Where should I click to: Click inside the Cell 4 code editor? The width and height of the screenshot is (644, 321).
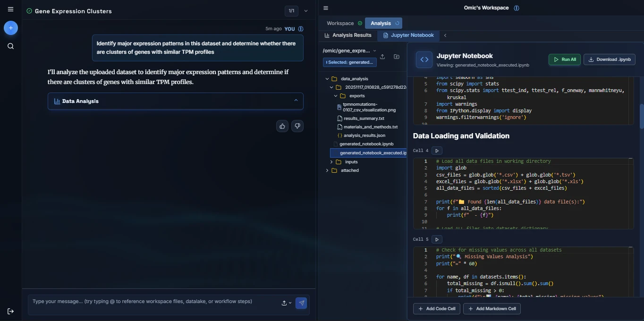coord(523,194)
